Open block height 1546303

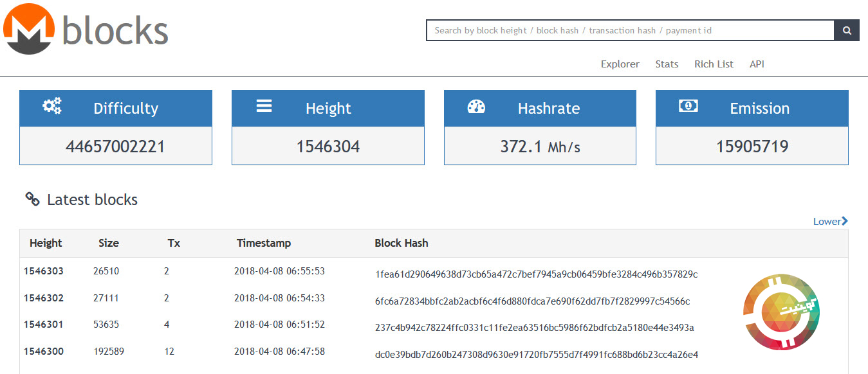point(44,271)
